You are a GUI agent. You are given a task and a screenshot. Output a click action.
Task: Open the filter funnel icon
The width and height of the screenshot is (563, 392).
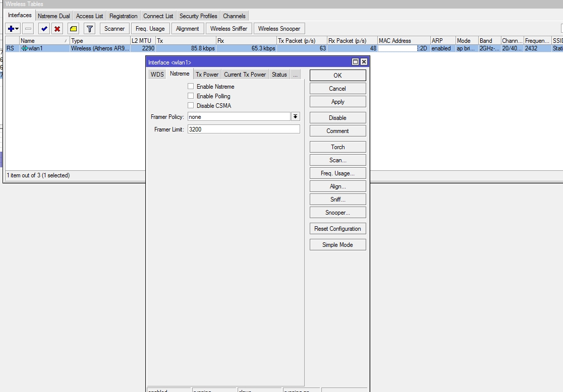90,29
